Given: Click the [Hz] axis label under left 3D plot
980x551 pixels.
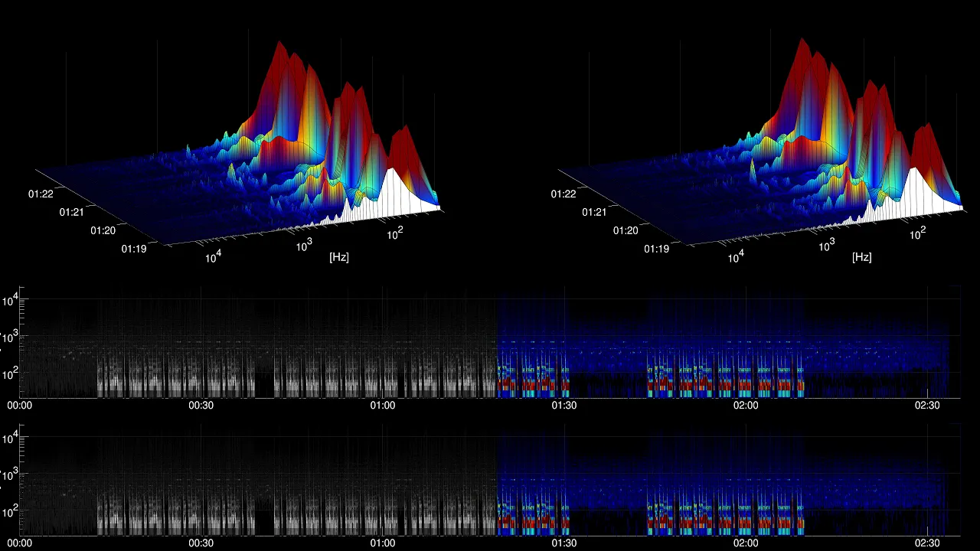Looking at the screenshot, I should click(339, 257).
